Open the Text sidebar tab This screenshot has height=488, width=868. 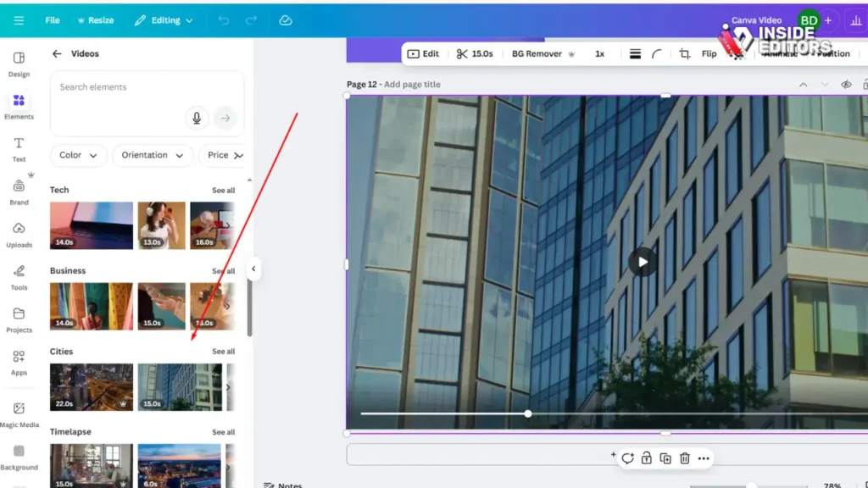pos(19,149)
